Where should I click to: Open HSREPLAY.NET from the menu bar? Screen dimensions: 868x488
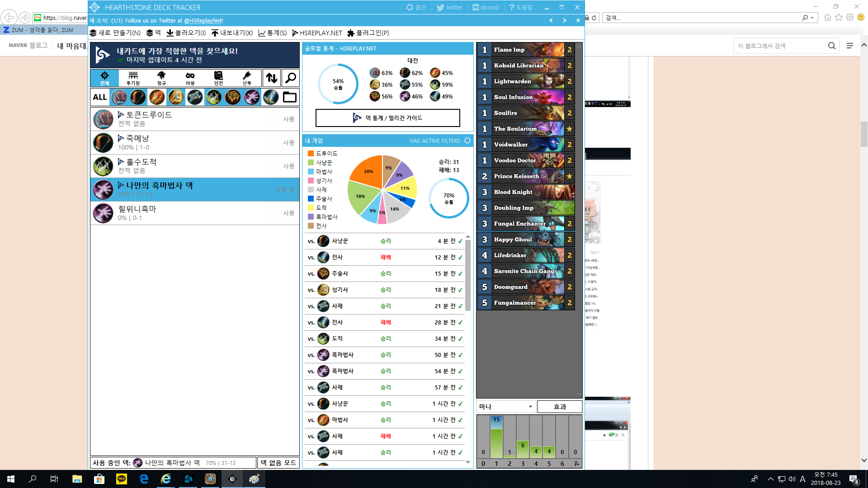point(317,33)
